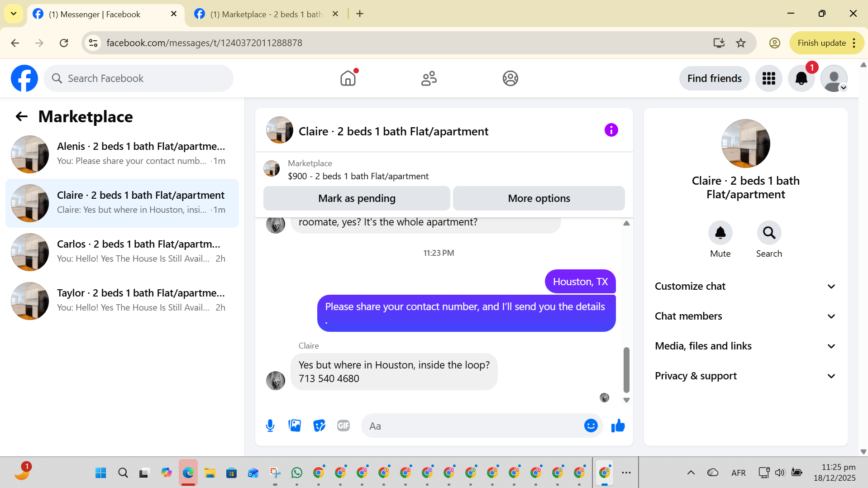Bookmark this page with the star

[x=740, y=43]
